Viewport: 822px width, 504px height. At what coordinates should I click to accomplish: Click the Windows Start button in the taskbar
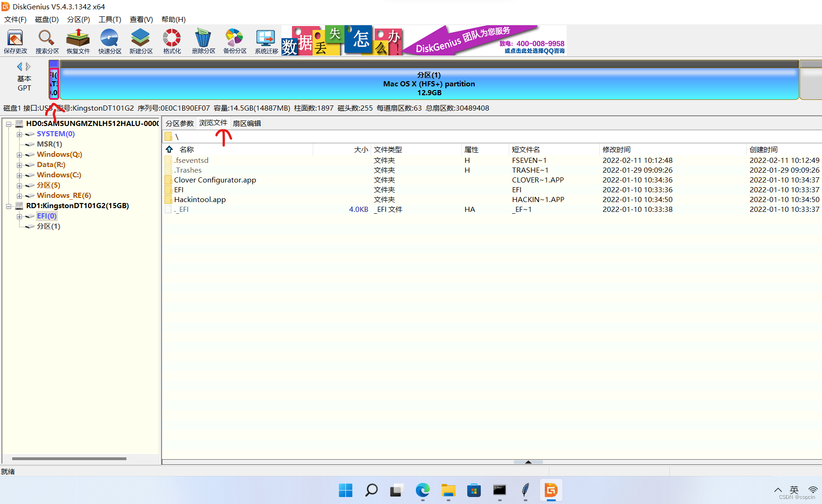coord(345,490)
